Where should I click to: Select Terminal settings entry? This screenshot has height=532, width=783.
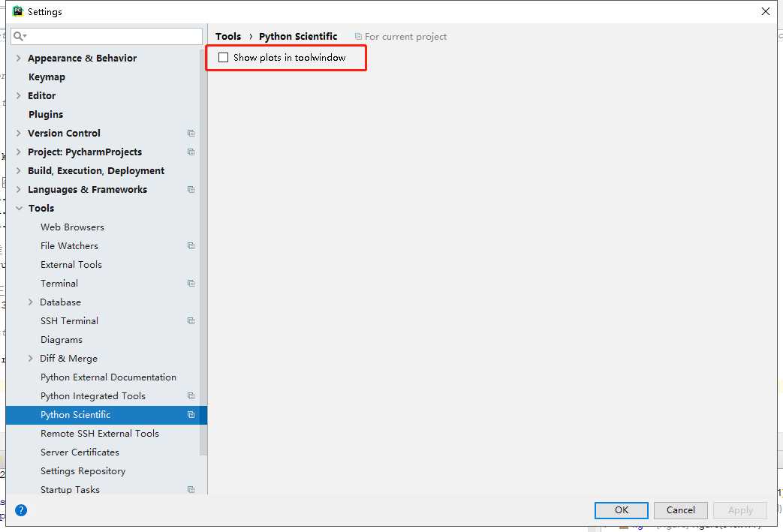click(x=59, y=284)
